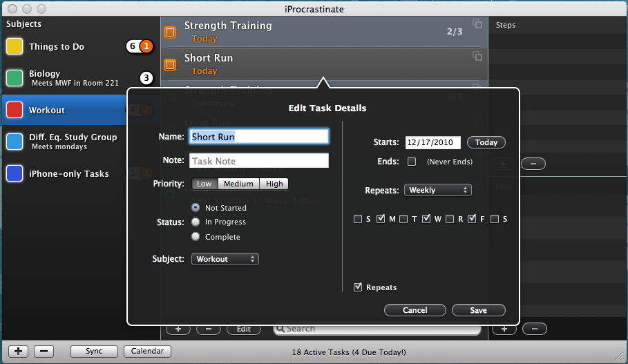Viewport: 628px width, 364px height.
Task: Remove selected subject with the minus button
Action: (x=44, y=351)
